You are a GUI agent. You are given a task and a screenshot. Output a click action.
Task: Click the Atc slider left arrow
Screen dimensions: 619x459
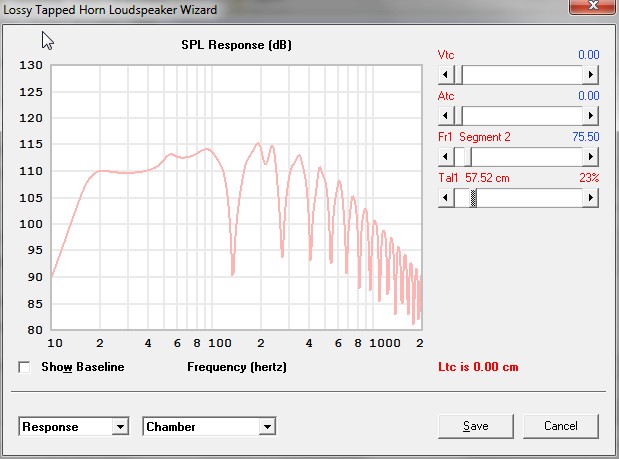(446, 116)
